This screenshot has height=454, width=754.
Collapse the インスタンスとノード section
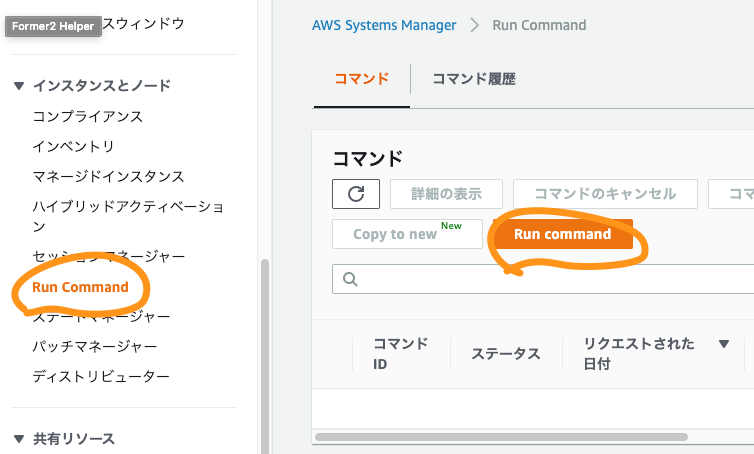(x=19, y=86)
